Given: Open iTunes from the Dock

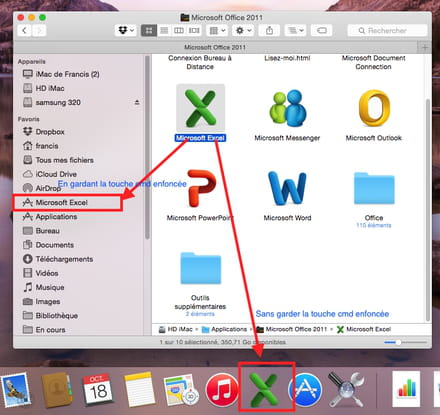Looking at the screenshot, I should (x=222, y=390).
